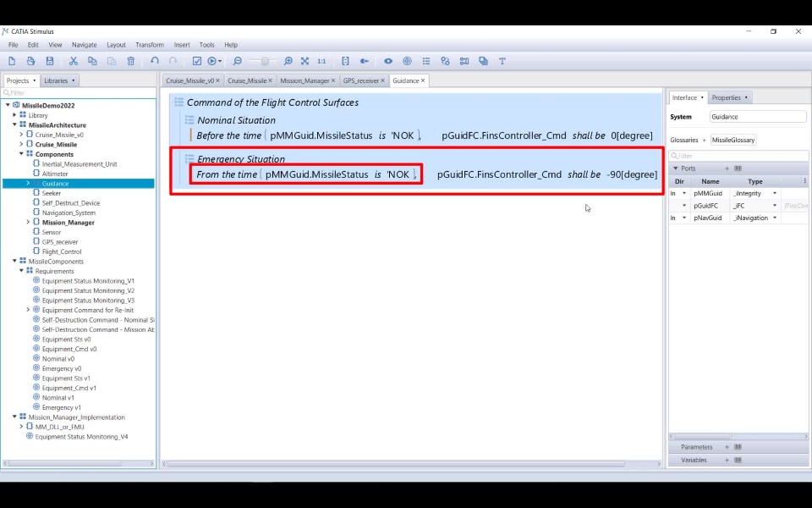Collapse the MissileDemo2022 project node
This screenshot has height=508, width=812.
[x=8, y=105]
